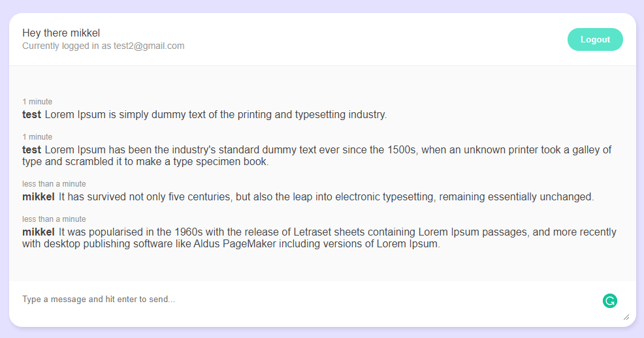This screenshot has height=338, width=644.
Task: Select 'test' username on the first message
Action: (x=31, y=115)
